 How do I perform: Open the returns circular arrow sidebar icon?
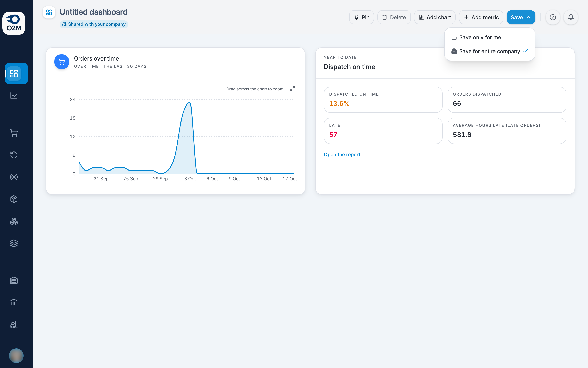(14, 155)
